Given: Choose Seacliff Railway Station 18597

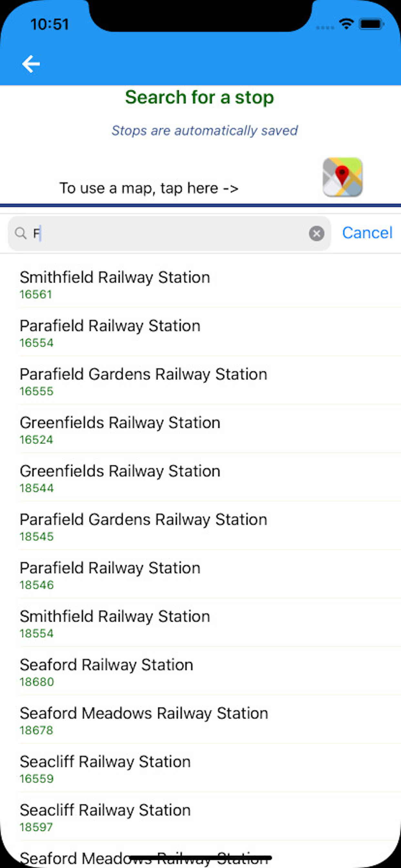Looking at the screenshot, I should click(200, 817).
